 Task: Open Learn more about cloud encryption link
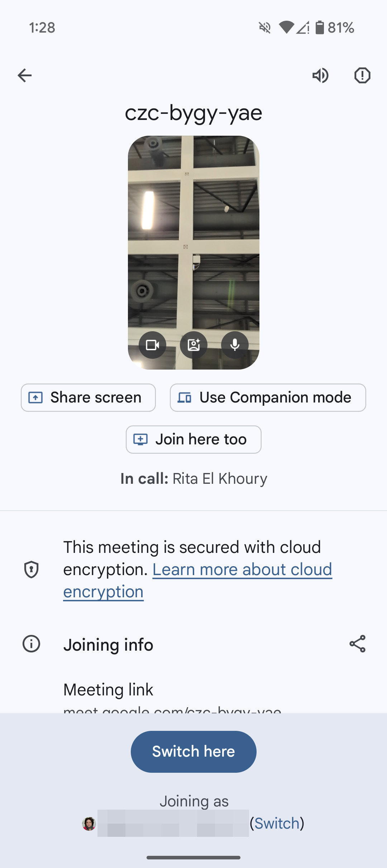click(x=242, y=570)
